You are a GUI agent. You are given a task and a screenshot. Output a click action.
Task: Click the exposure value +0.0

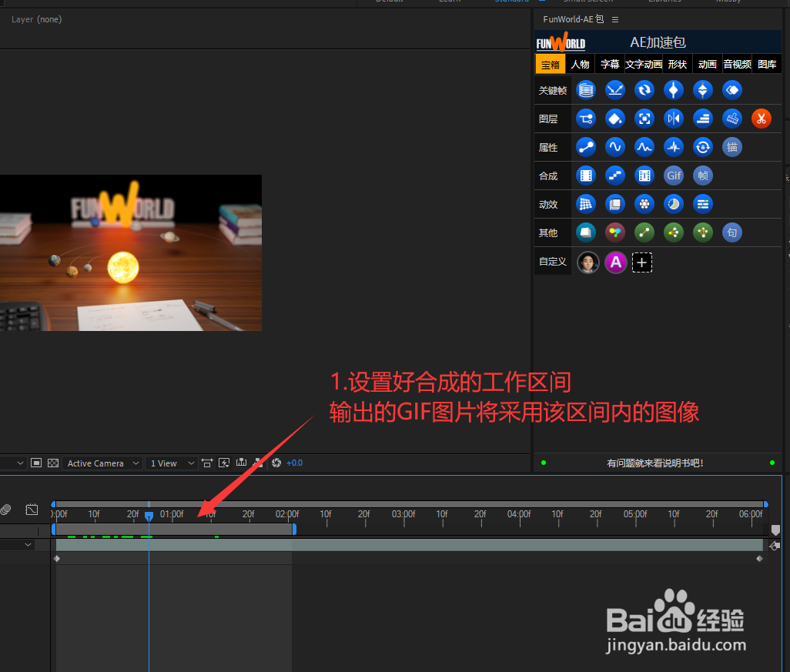[x=294, y=463]
